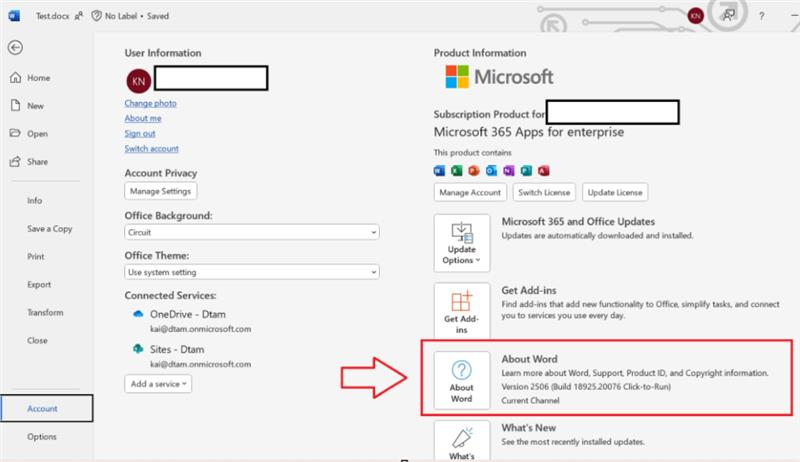Click the Excel icon in product list
Image resolution: width=800 pixels, height=462 pixels.
(457, 171)
